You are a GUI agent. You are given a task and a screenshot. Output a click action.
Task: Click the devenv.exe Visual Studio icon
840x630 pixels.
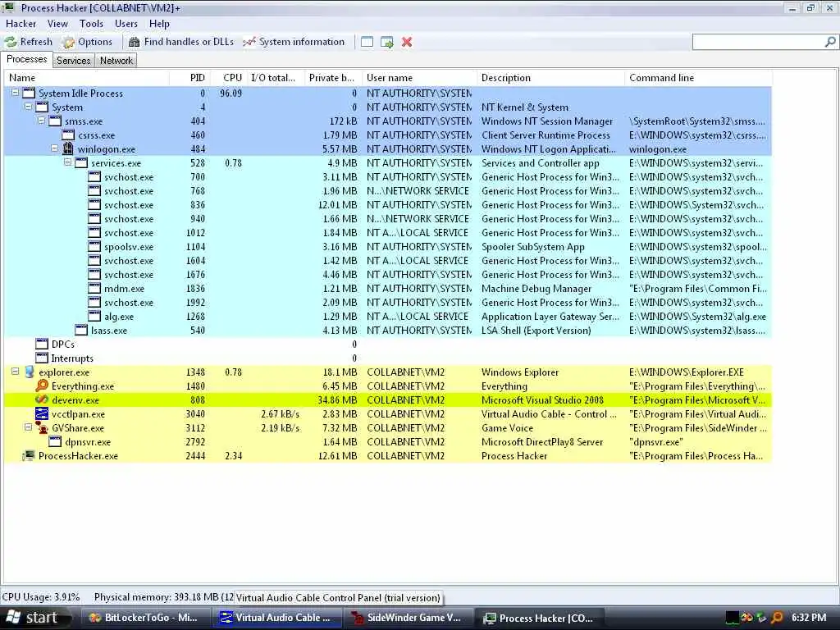(42, 399)
